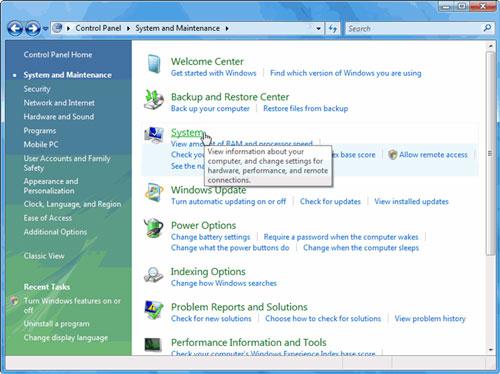Open the System heading link

(187, 133)
